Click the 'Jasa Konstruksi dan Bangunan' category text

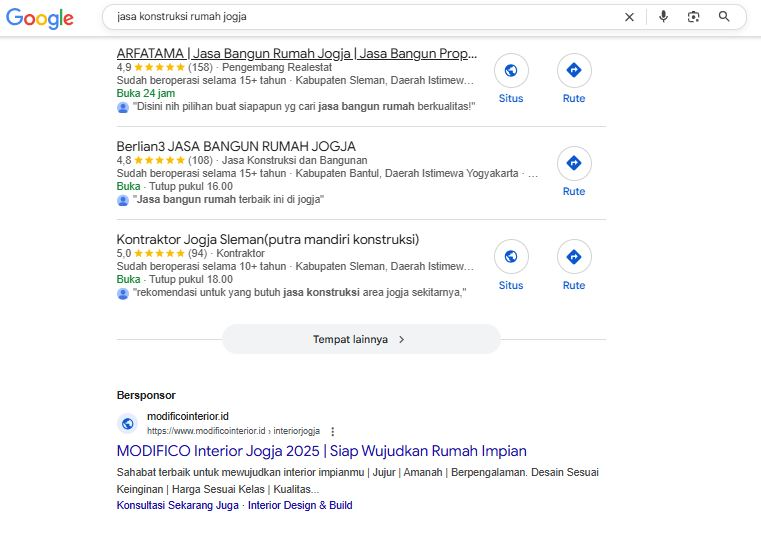tap(294, 160)
